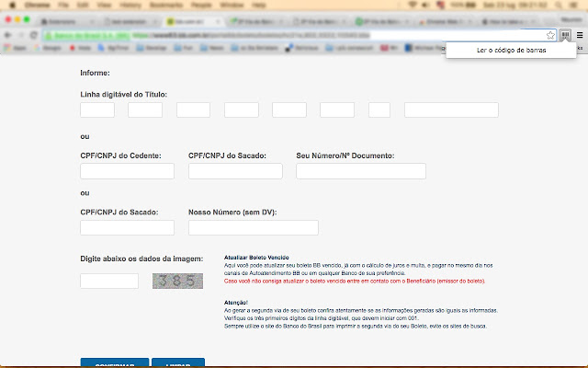Viewport: 588px width, 368px height.
Task: Click the Nosso Número (sem DV) field
Action: [x=254, y=228]
